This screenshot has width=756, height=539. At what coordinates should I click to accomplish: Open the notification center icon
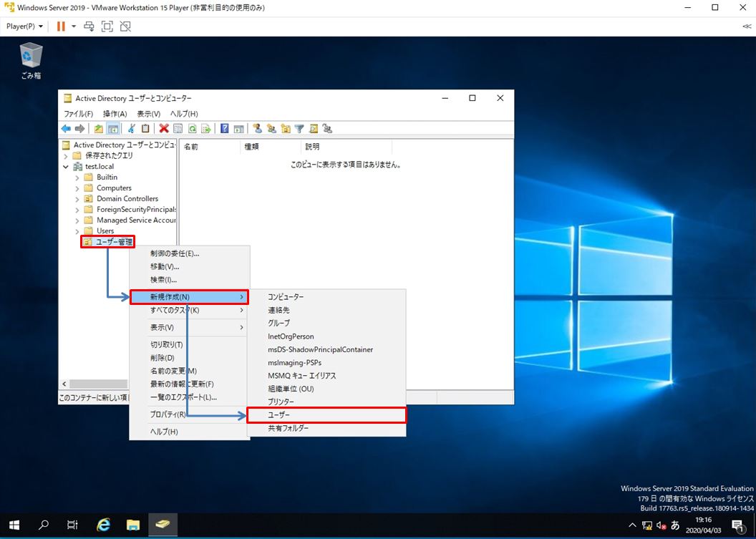[x=737, y=525]
